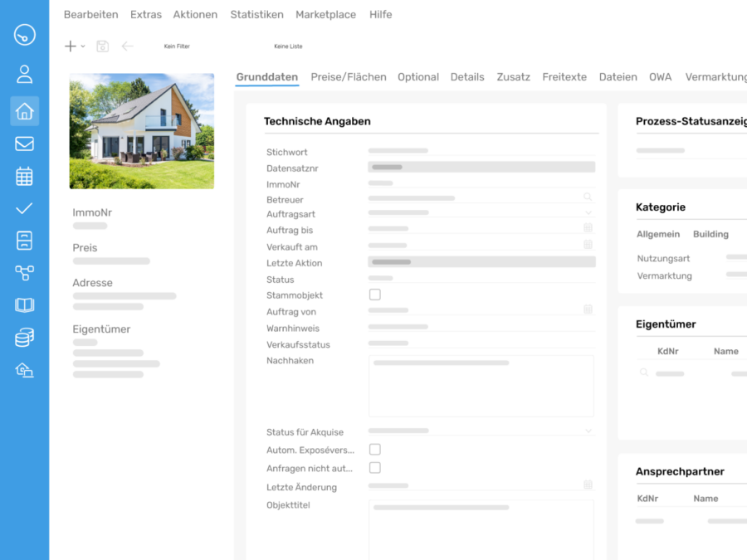Screen dimensions: 747x560
Task: Click the checkmark tasks icon in the sidebar
Action: pos(24,208)
